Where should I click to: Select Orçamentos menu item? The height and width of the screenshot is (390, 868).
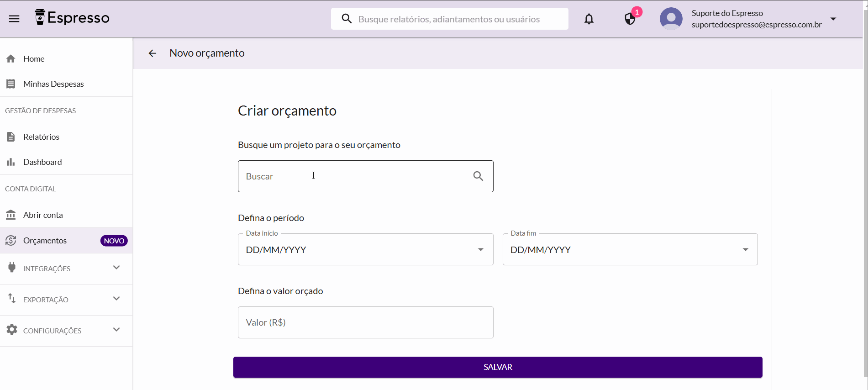click(66, 240)
